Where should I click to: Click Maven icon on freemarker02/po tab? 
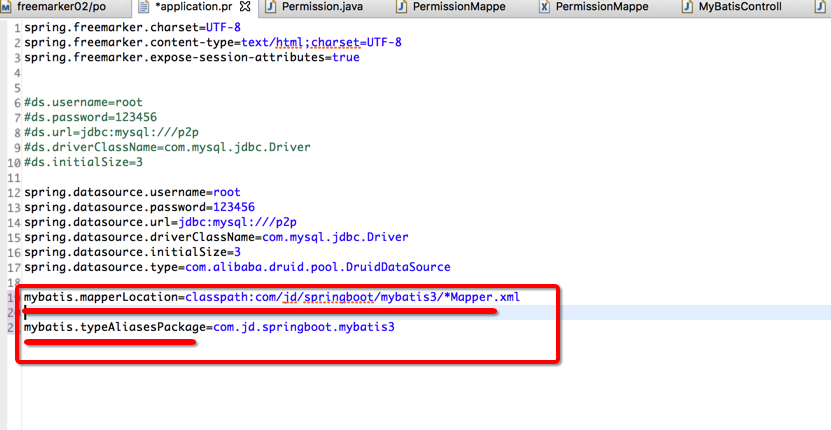click(x=6, y=7)
